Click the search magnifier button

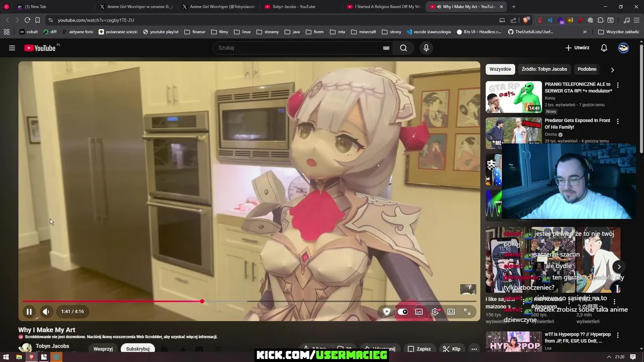[404, 48]
